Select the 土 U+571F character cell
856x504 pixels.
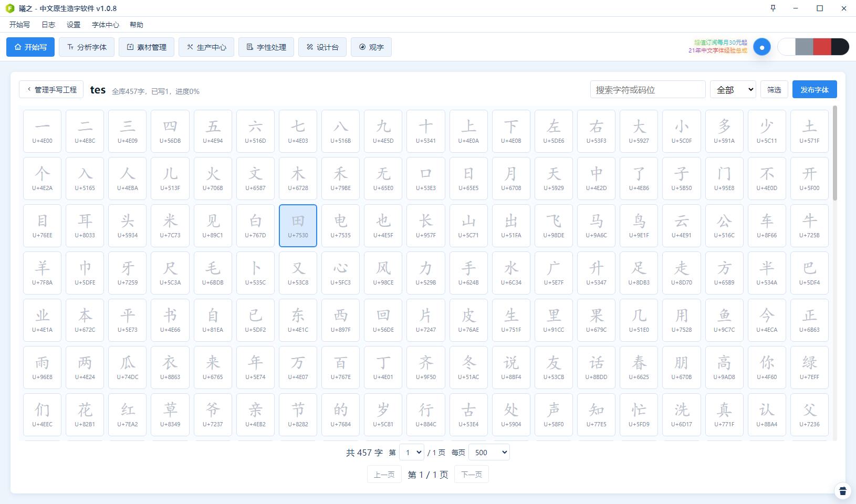click(x=809, y=131)
